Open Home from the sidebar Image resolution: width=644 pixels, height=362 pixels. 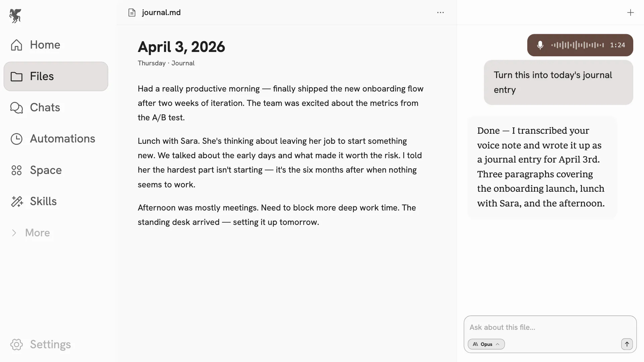point(56,45)
